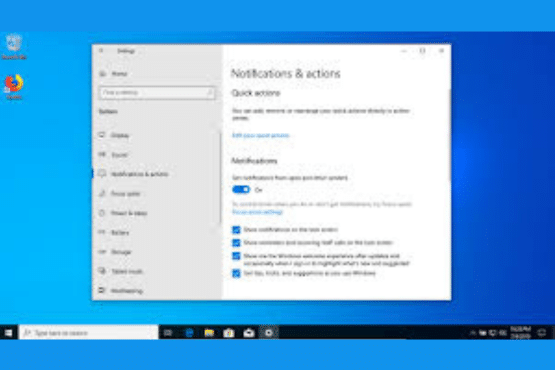This screenshot has width=555, height=370.
Task: Open the Windows Start menu
Action: point(8,332)
